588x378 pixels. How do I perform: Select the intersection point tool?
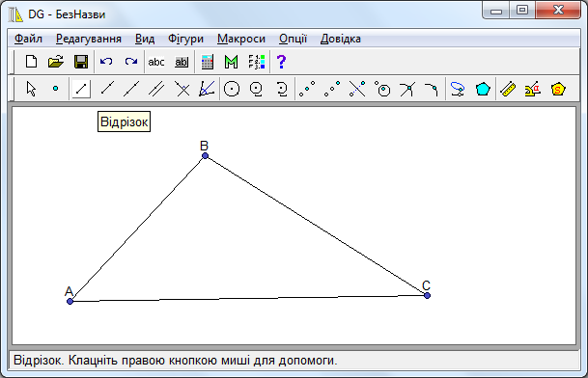(x=407, y=89)
